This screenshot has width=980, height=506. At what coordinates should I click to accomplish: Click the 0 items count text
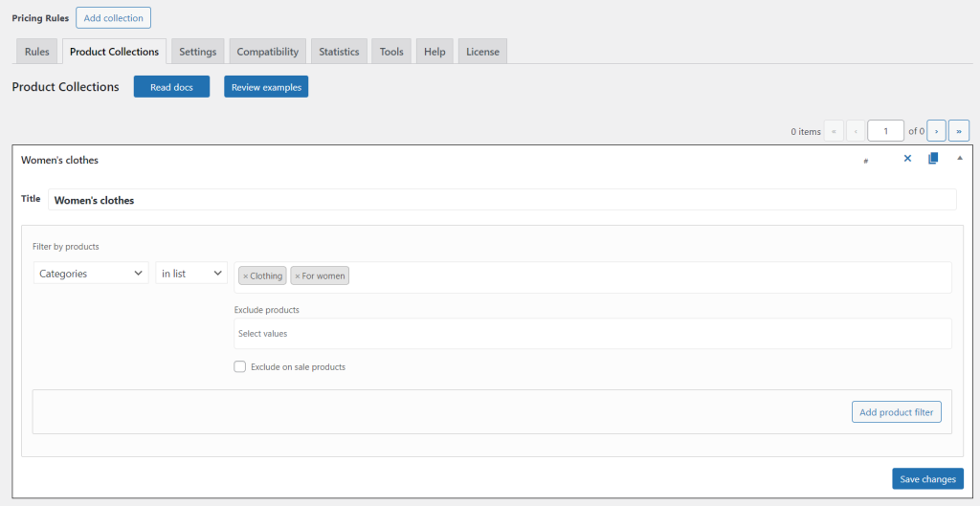806,132
